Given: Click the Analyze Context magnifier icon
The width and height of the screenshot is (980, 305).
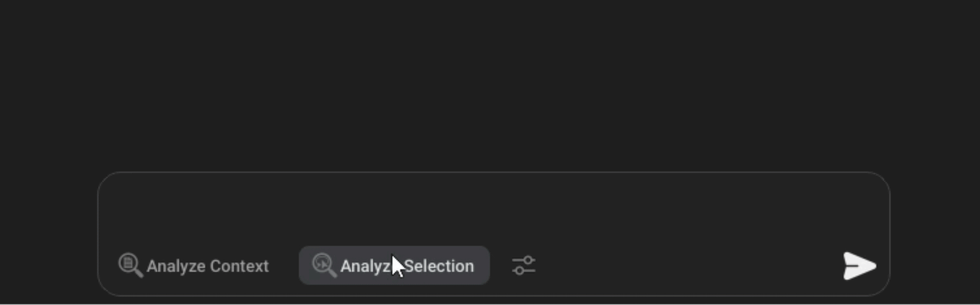Looking at the screenshot, I should coord(130,265).
